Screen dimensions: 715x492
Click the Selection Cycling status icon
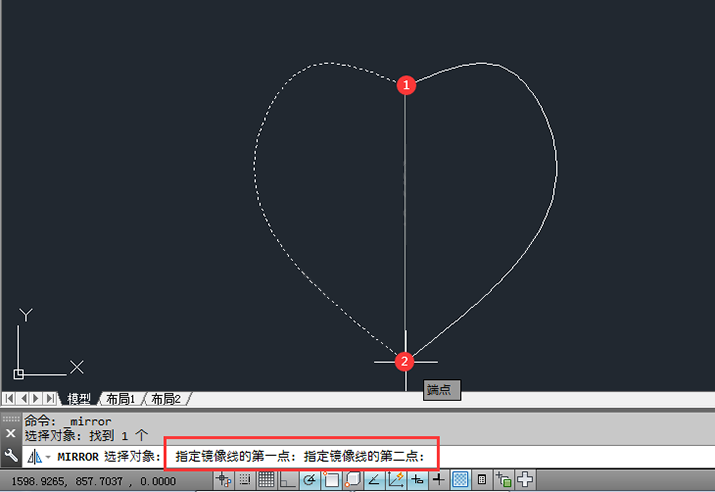[503, 480]
